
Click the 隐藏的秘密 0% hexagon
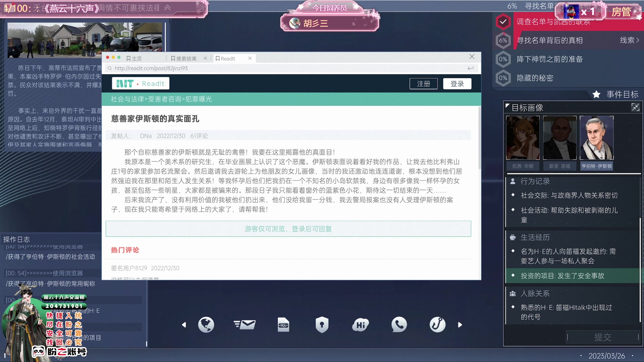pos(503,78)
